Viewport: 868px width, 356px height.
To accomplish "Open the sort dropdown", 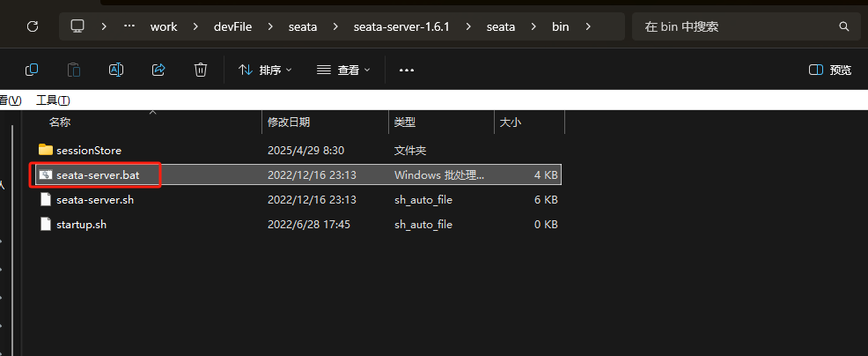I will coord(265,70).
